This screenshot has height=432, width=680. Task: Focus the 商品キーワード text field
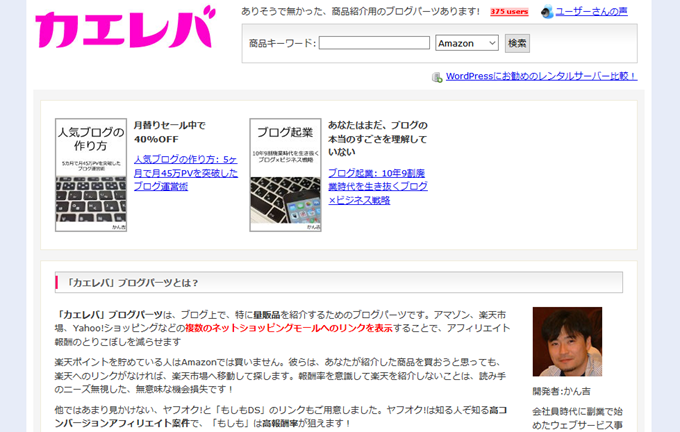coord(374,43)
